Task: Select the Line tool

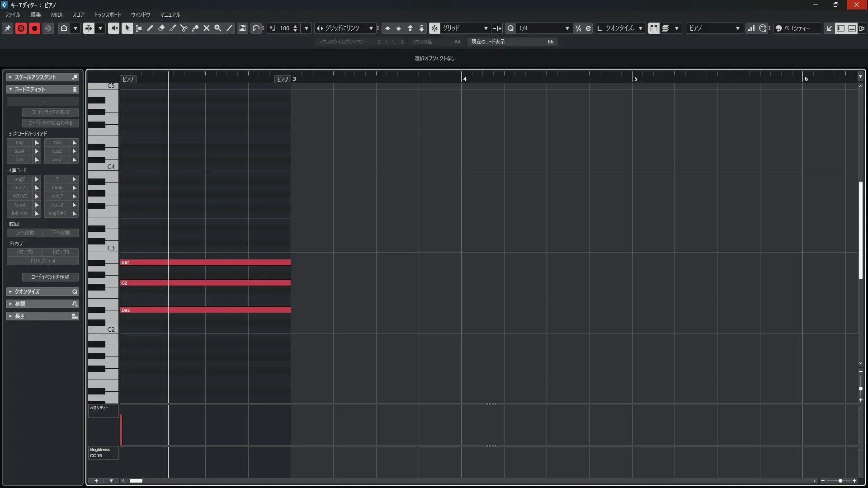Action: [229, 28]
